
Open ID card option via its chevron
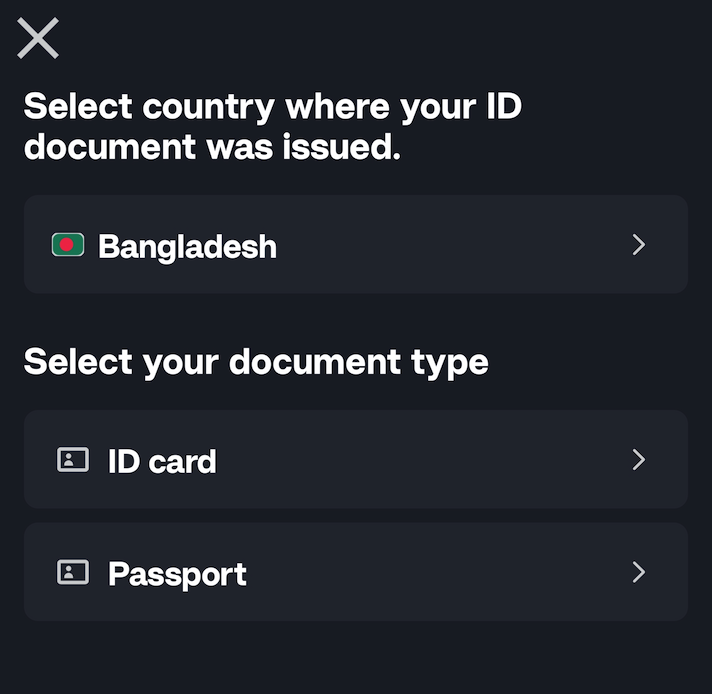tap(638, 460)
